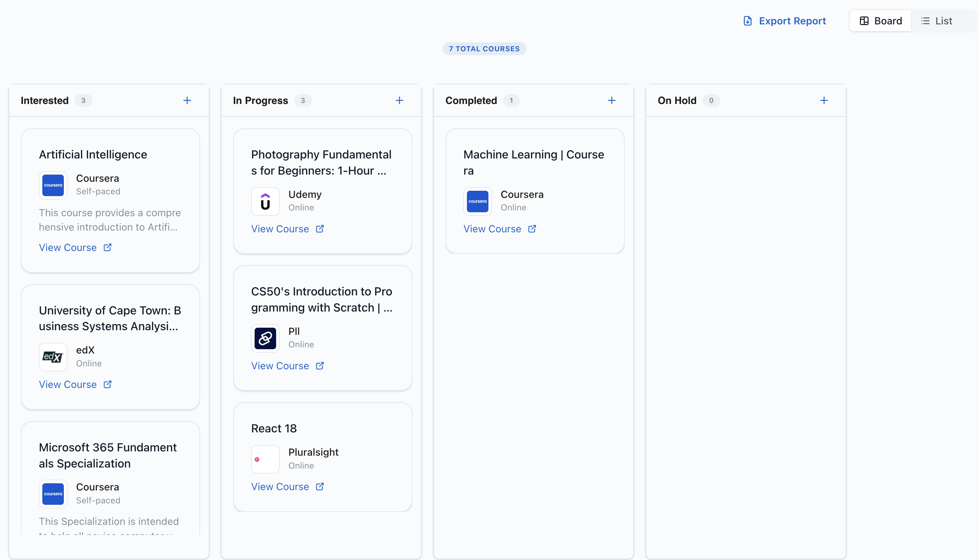Click the Completed column count badge
Screen dimensions: 979x560
pyautogui.click(x=512, y=100)
